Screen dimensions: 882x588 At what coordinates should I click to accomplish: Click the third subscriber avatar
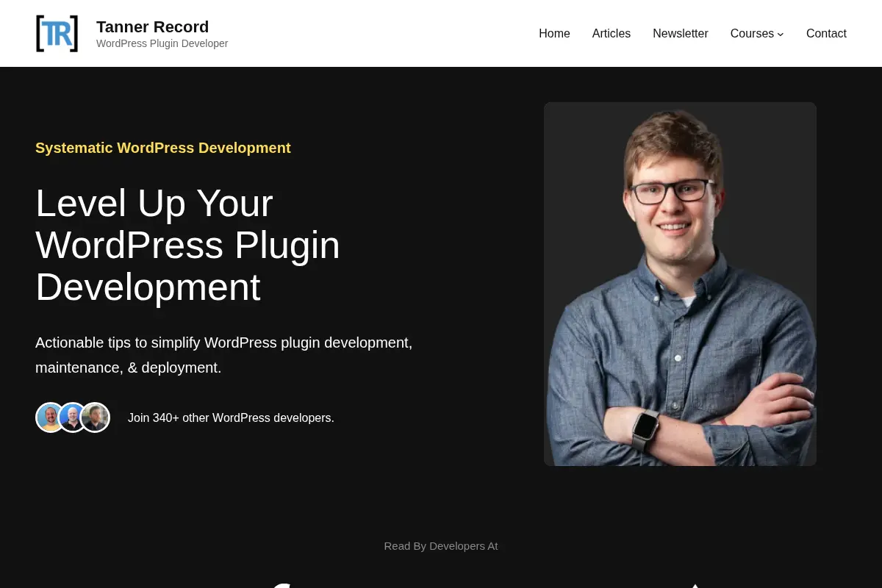(x=96, y=417)
